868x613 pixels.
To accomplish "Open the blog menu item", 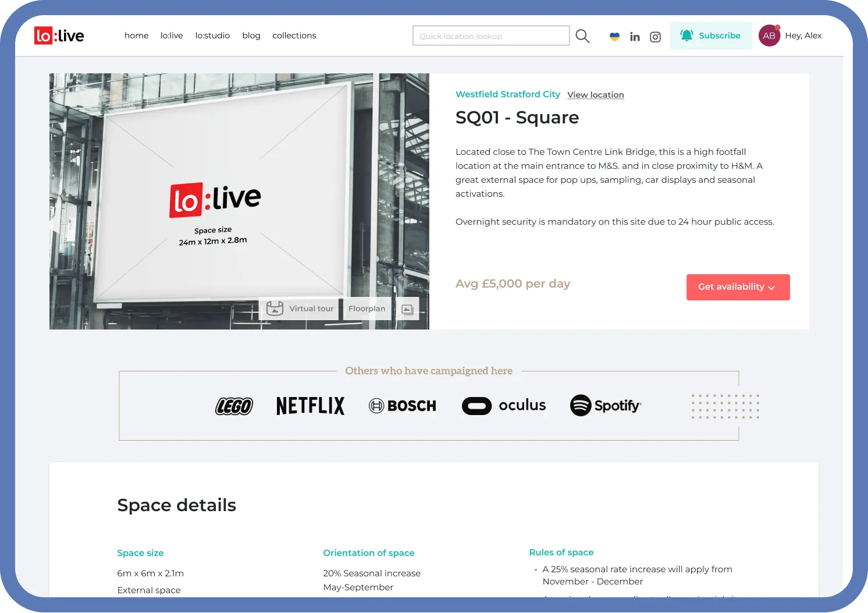I will [x=251, y=36].
